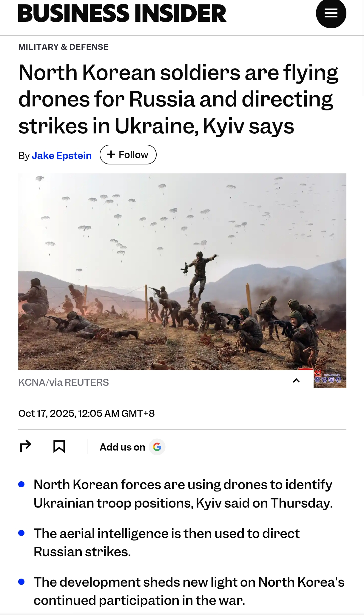
Task: Click the article headline about North Korean soldiers
Action: pyautogui.click(x=178, y=99)
